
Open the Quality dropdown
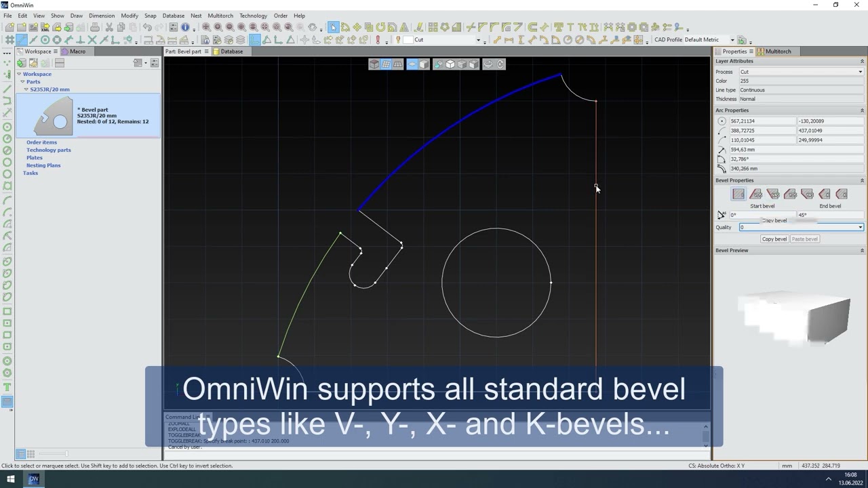[x=802, y=227]
